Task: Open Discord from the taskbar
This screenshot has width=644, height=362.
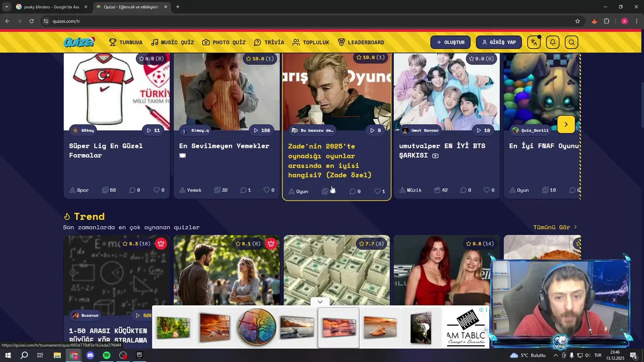Action: pos(90,355)
